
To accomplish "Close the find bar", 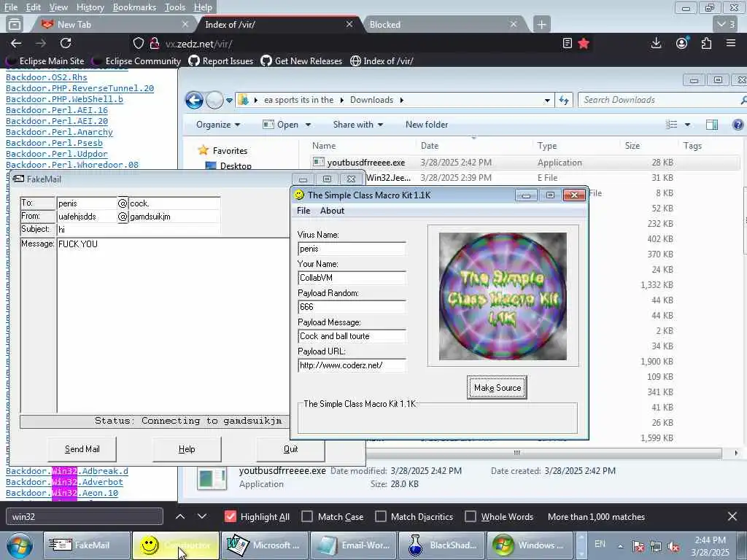I will tap(732, 517).
